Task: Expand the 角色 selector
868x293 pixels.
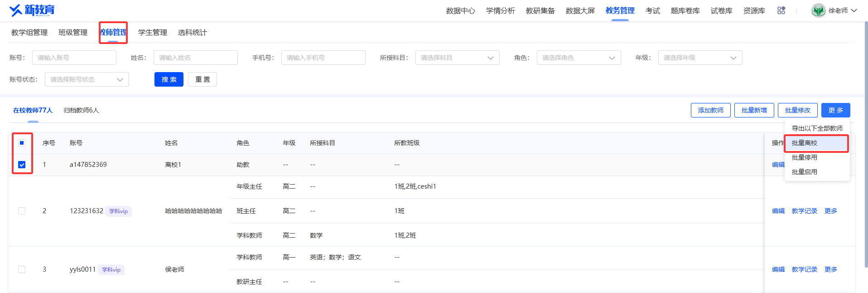Action: click(x=579, y=58)
